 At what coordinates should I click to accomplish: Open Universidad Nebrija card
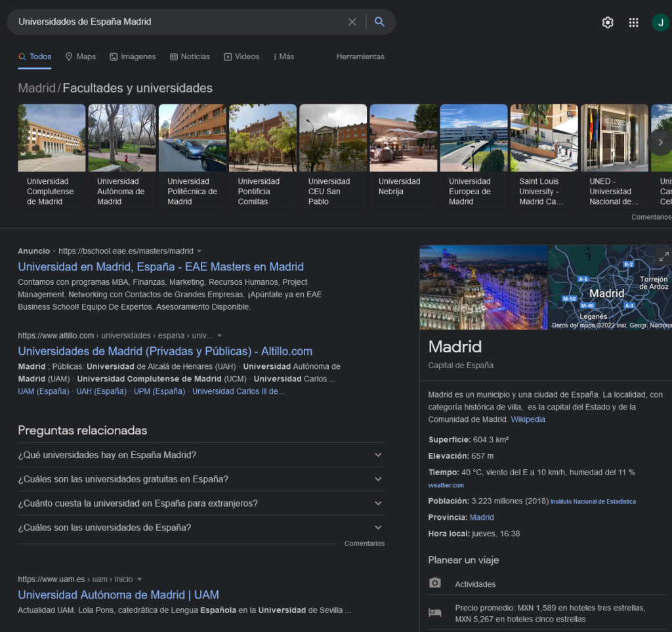point(404,156)
